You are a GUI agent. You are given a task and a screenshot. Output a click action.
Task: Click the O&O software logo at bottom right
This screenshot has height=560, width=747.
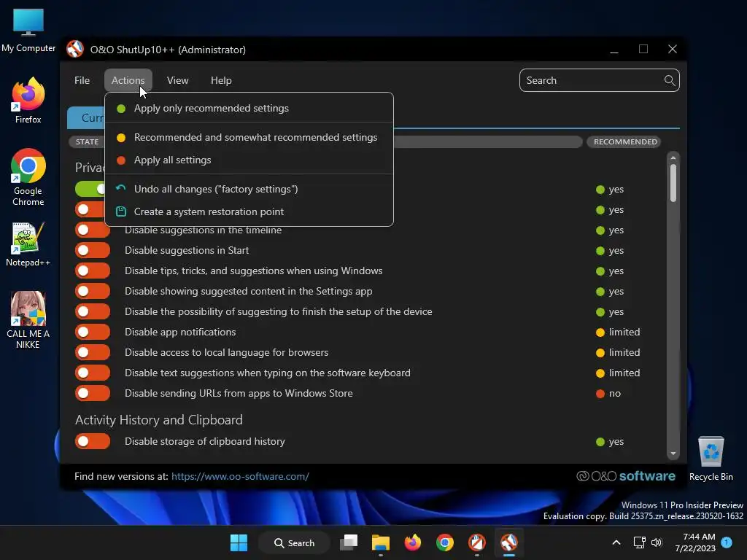(625, 476)
